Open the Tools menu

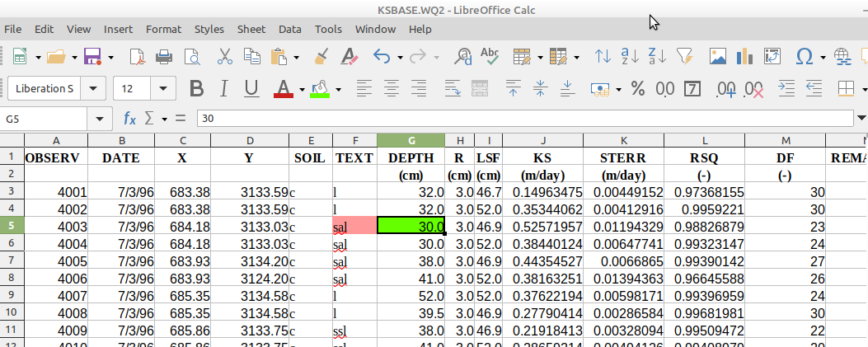[x=328, y=30]
